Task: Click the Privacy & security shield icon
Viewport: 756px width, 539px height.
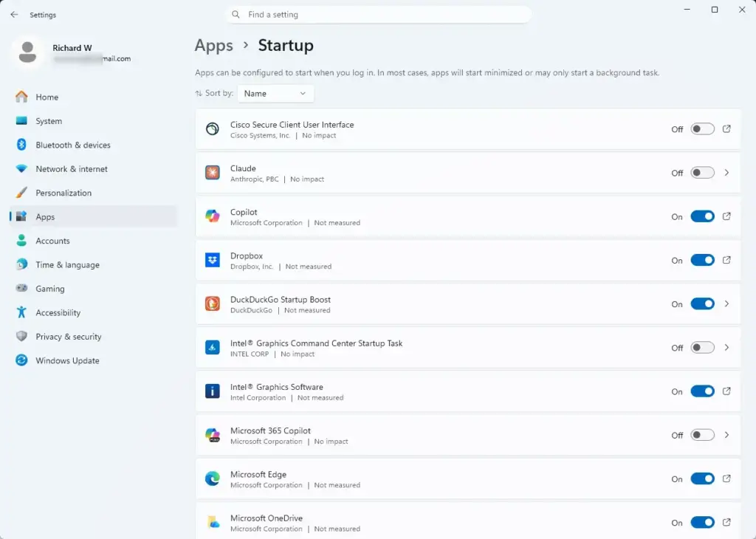Action: 21,336
